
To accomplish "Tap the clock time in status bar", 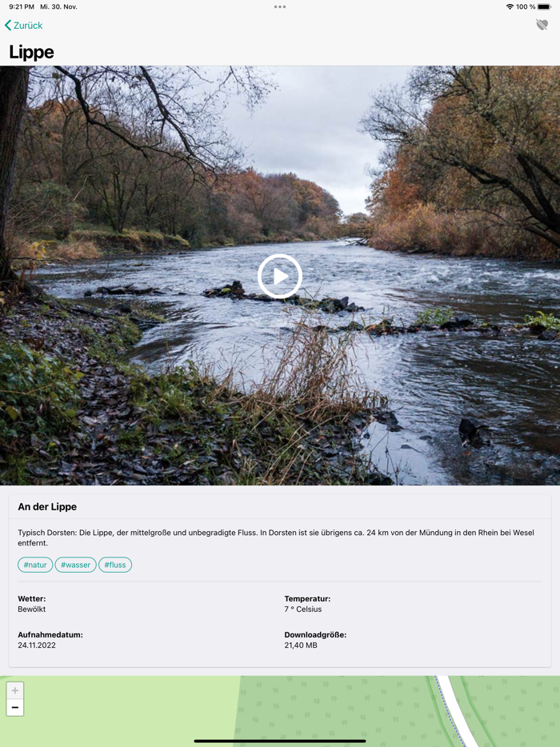I will [x=22, y=6].
